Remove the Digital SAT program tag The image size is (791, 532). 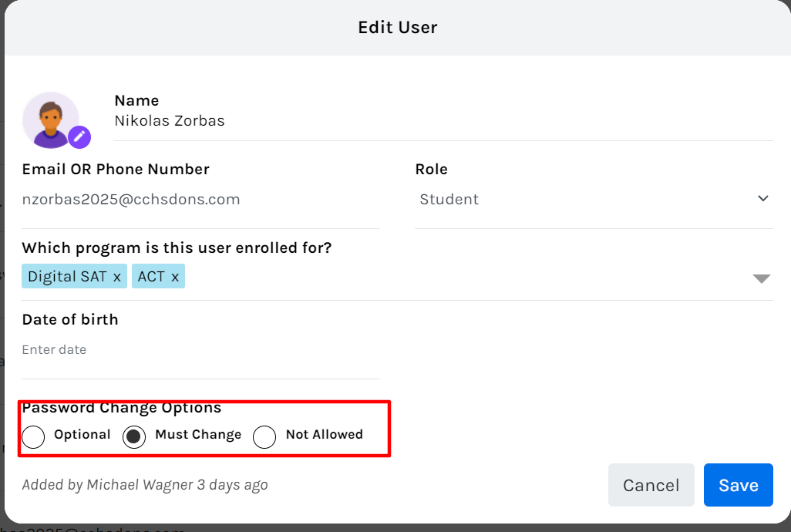pos(117,277)
